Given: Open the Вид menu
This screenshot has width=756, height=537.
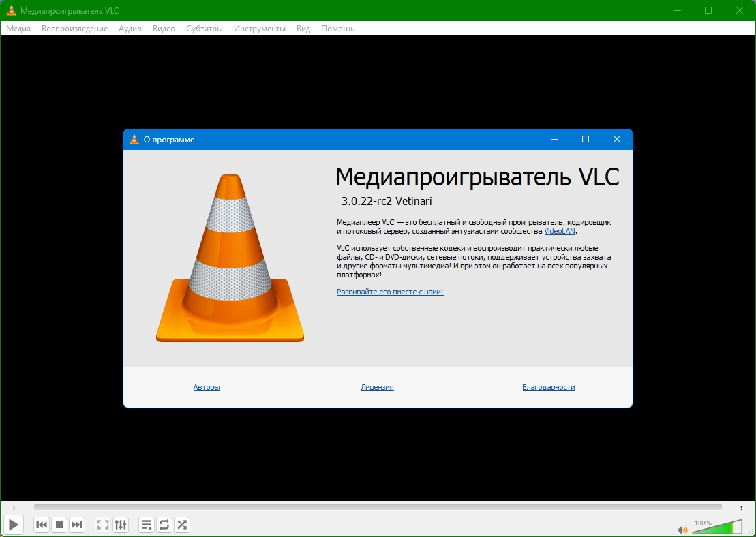Looking at the screenshot, I should [x=303, y=29].
